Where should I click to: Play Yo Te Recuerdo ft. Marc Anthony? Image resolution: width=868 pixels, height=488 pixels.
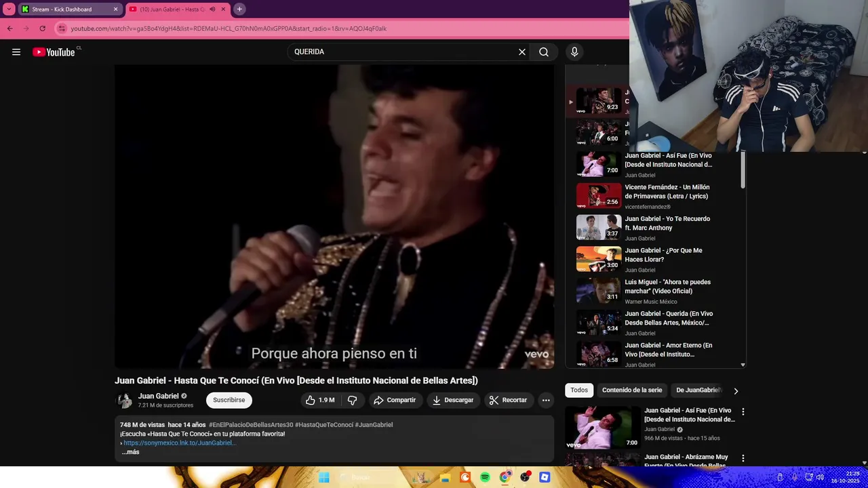click(655, 228)
